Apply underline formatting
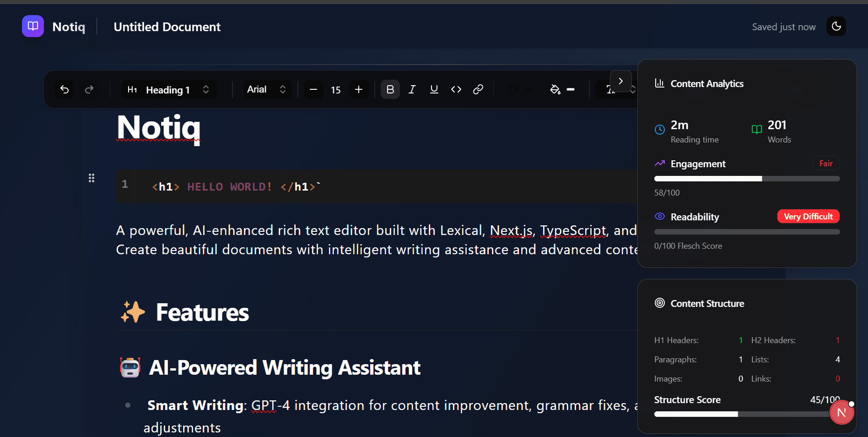Viewport: 868px width, 437px height. [x=434, y=90]
